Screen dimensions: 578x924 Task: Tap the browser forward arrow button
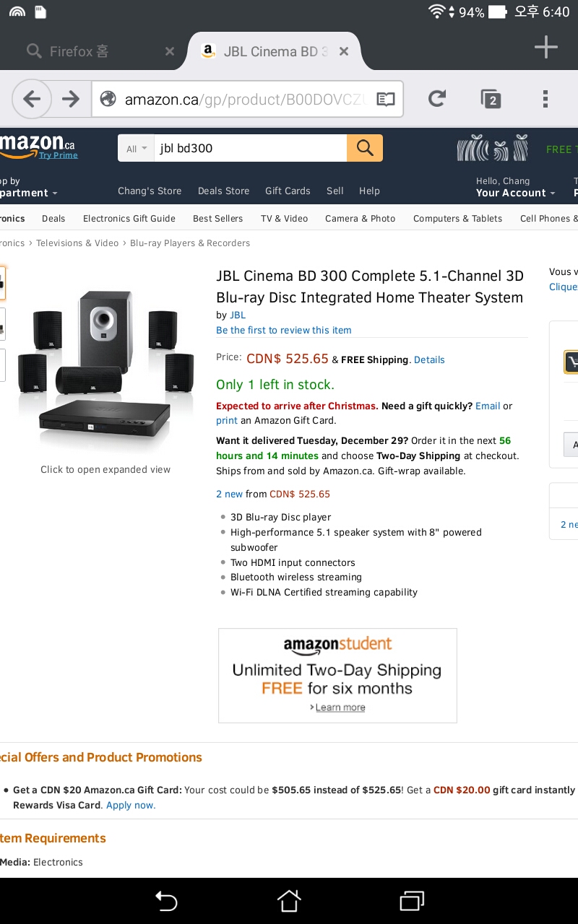(x=71, y=99)
